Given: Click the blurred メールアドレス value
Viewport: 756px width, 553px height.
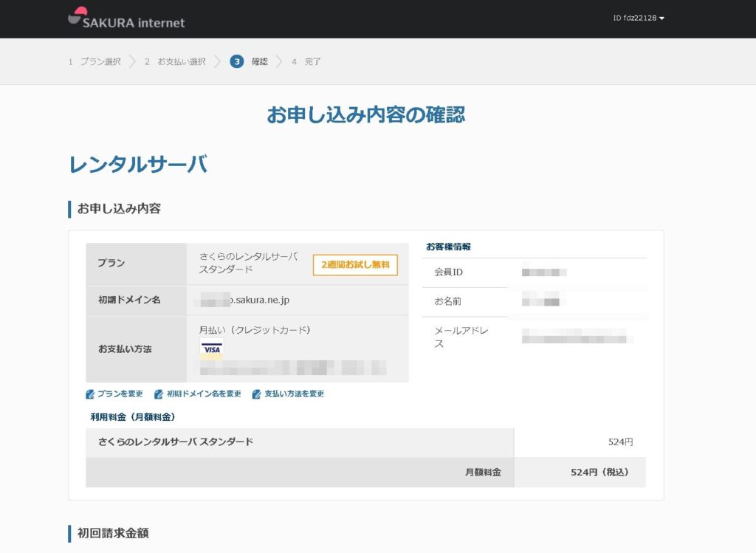Looking at the screenshot, I should (574, 336).
